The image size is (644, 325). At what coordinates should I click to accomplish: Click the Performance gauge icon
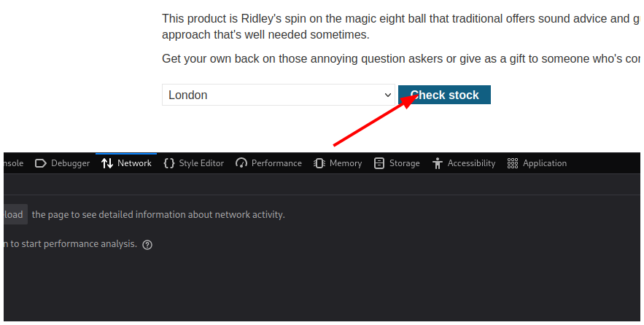coord(241,163)
